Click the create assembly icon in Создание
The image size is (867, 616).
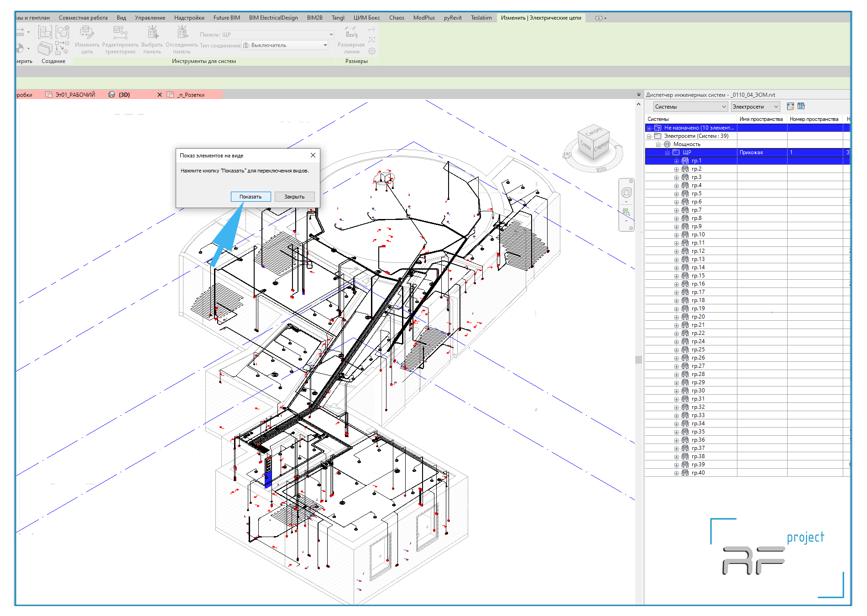pyautogui.click(x=45, y=32)
